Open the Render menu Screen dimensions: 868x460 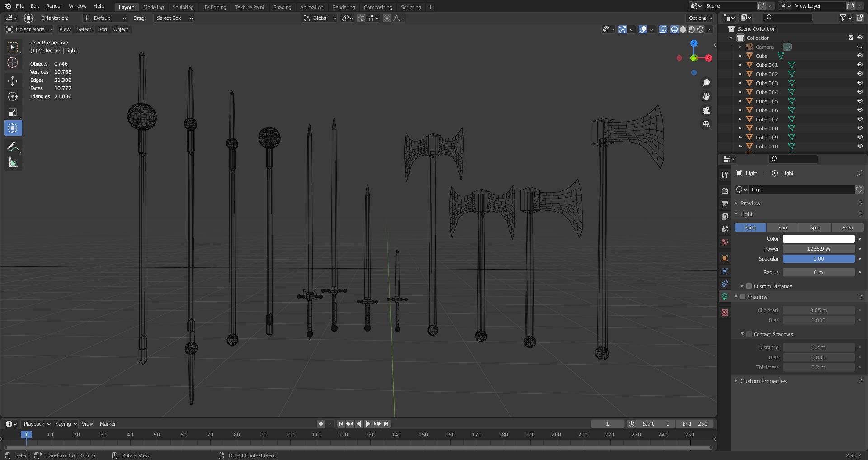point(54,6)
